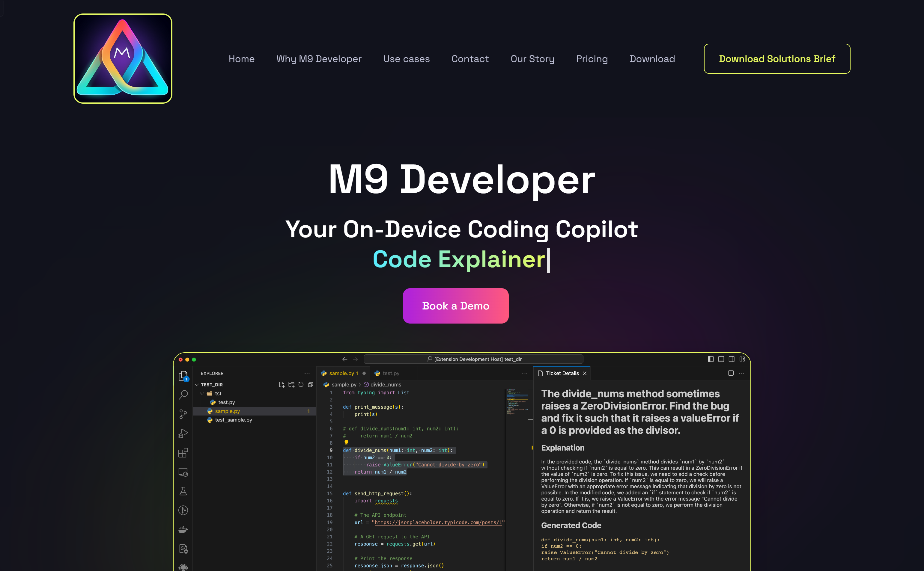The width and height of the screenshot is (924, 571).
Task: Toggle primary sidebar layout icon
Action: click(711, 359)
